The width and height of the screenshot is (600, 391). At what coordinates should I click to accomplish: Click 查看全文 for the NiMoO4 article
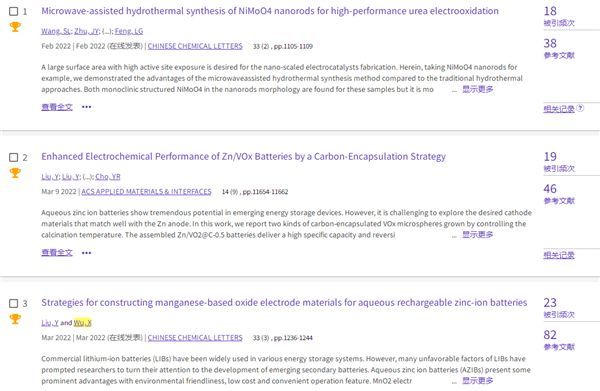point(57,107)
